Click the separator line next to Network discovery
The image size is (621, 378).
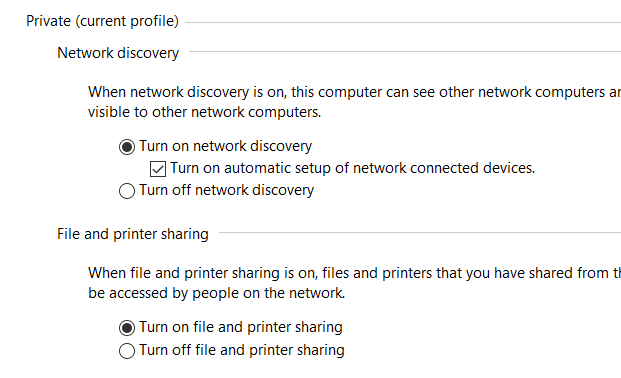405,52
